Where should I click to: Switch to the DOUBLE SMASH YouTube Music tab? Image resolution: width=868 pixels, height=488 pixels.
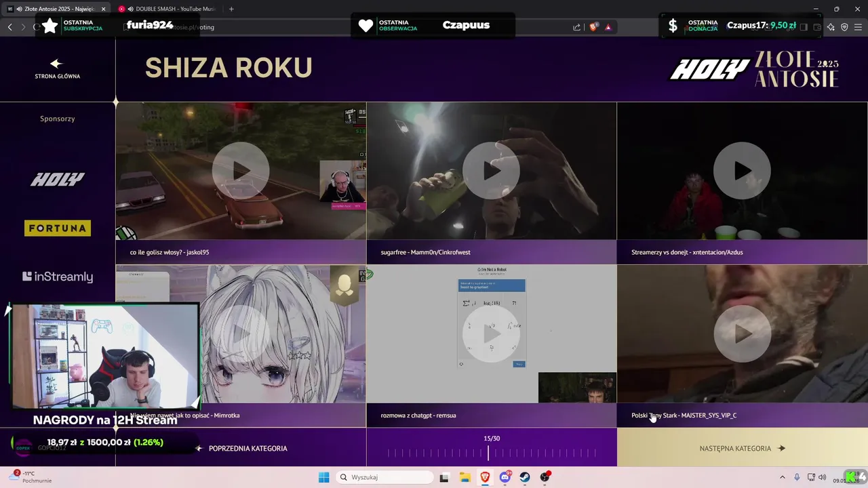[167, 9]
